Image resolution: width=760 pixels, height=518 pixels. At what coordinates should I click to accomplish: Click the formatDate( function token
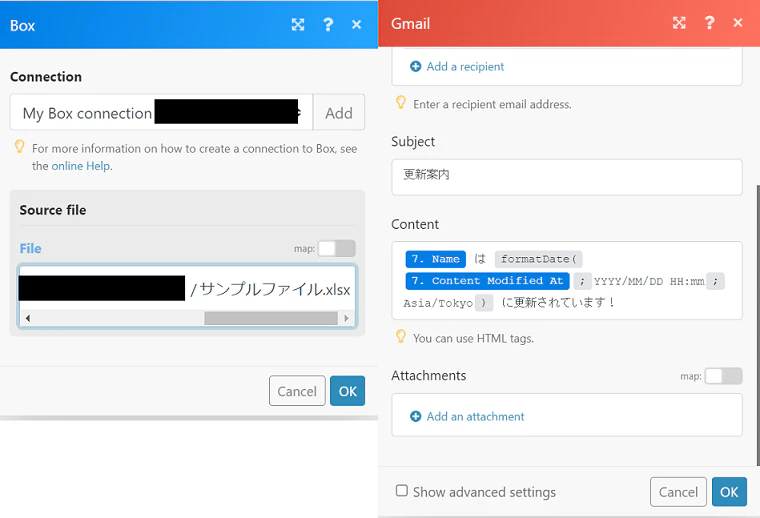[538, 259]
